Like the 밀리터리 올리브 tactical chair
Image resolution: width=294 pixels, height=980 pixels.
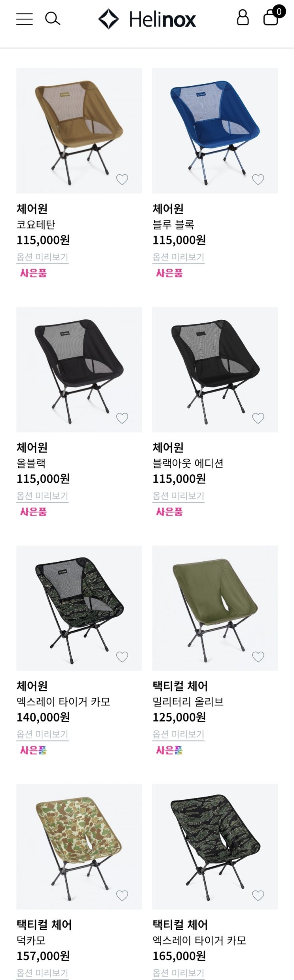(x=258, y=657)
